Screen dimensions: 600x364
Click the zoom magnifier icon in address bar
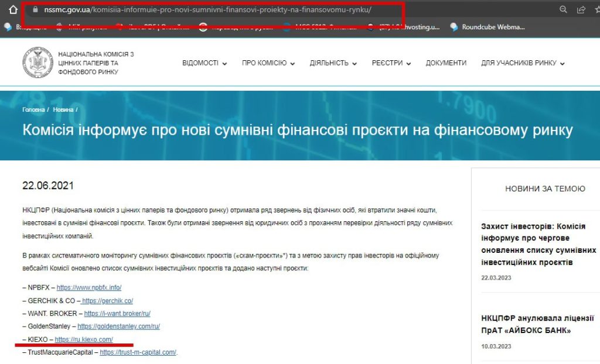[x=563, y=10]
